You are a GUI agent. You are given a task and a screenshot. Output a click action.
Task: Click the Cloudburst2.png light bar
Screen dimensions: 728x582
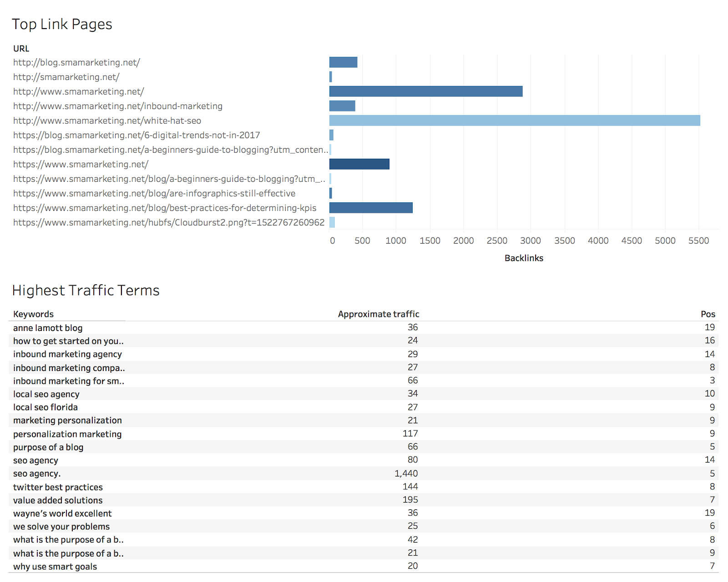tap(332, 222)
